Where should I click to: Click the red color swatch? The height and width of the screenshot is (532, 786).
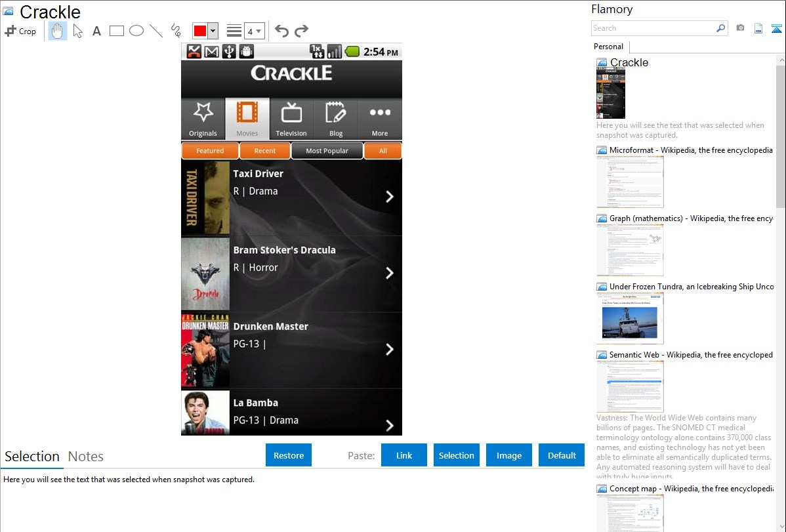click(200, 31)
